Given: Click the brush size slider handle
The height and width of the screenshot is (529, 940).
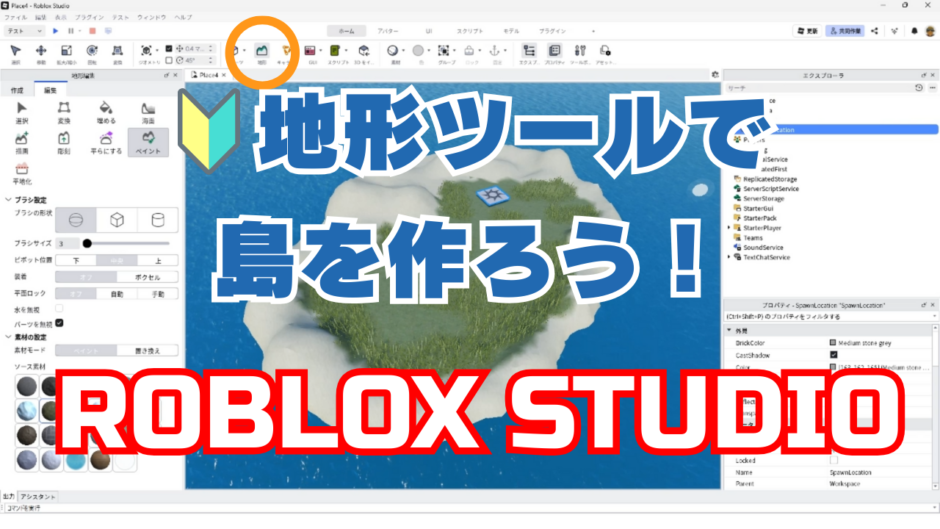Looking at the screenshot, I should tap(87, 243).
